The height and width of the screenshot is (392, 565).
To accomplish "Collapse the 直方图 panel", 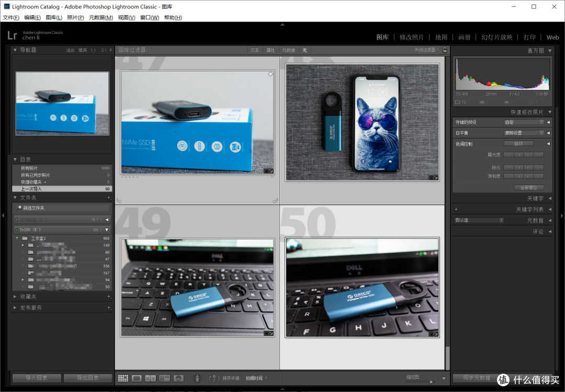I will (x=550, y=51).
